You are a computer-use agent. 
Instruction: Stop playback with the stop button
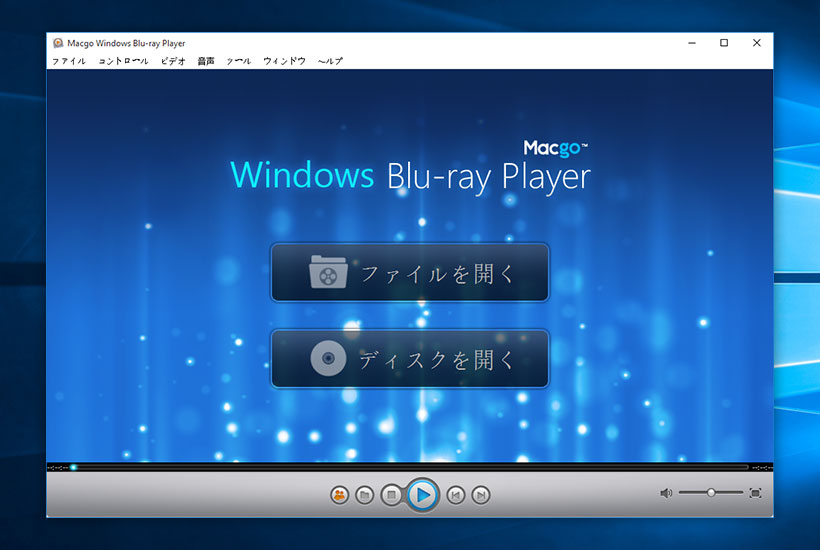(391, 495)
